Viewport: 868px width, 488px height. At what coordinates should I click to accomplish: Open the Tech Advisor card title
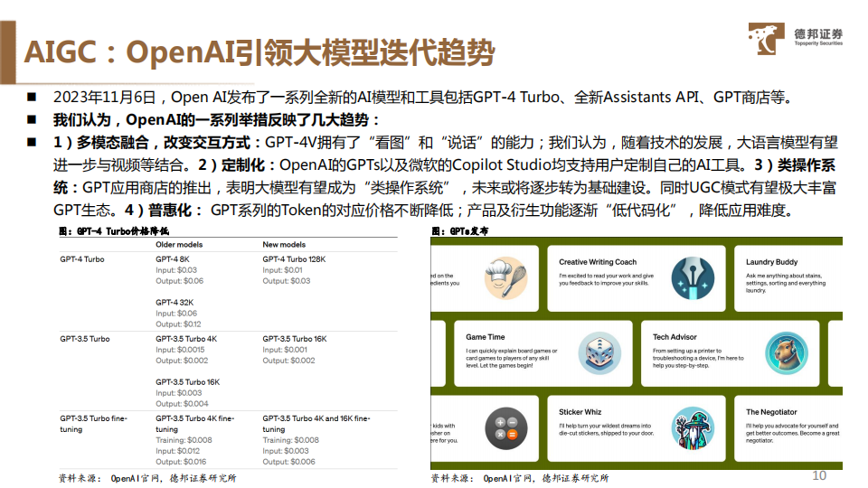click(675, 337)
